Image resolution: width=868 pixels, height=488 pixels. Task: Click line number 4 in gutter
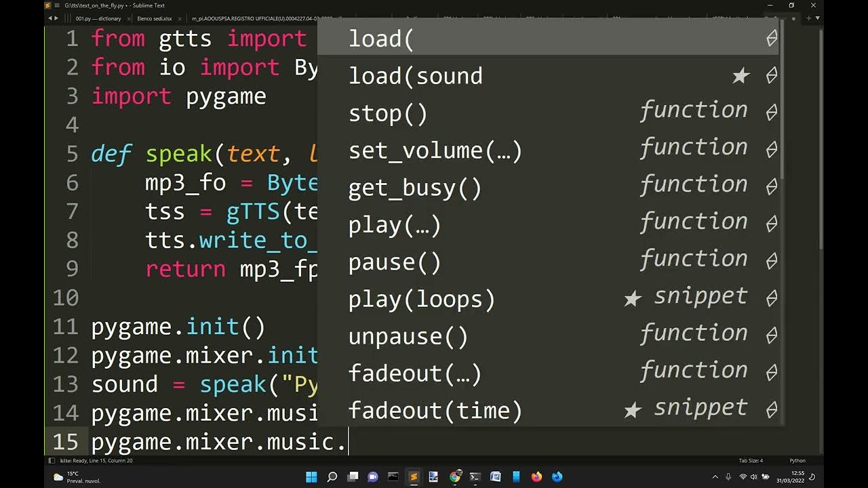pos(73,125)
